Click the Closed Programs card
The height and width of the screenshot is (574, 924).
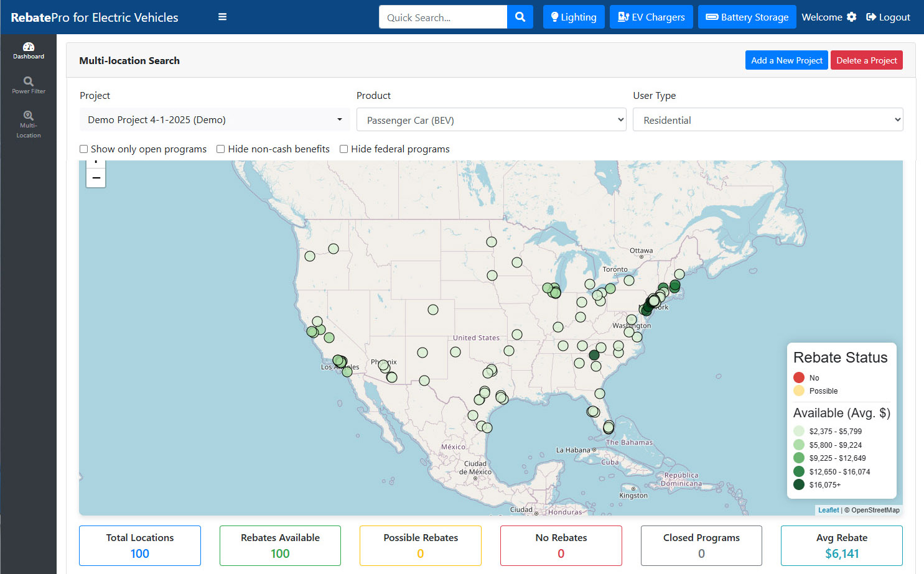(701, 545)
